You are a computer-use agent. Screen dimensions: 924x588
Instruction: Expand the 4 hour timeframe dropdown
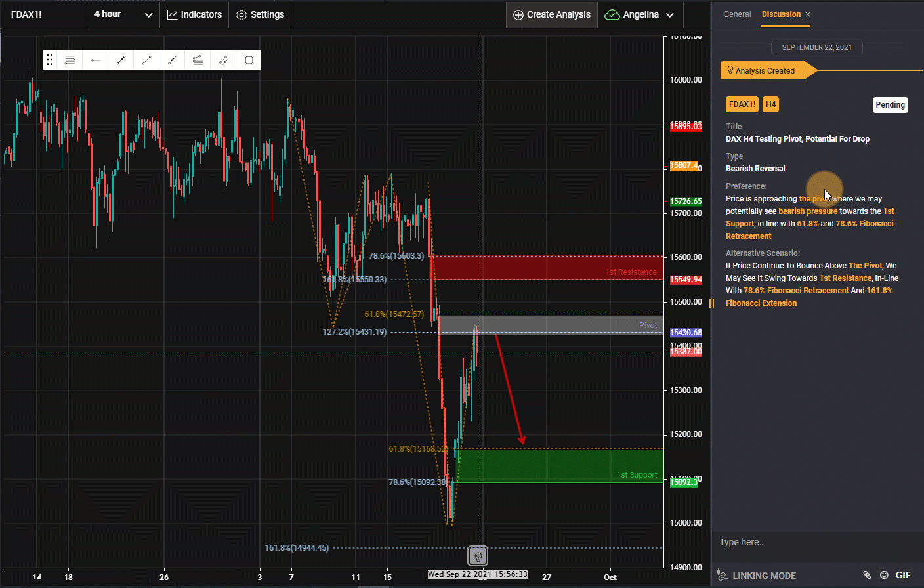click(x=123, y=14)
